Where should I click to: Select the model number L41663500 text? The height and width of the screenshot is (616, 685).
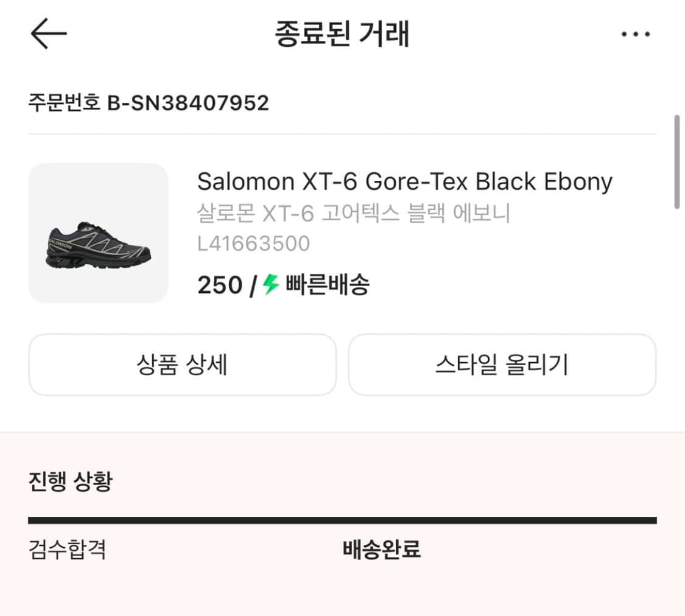[253, 243]
